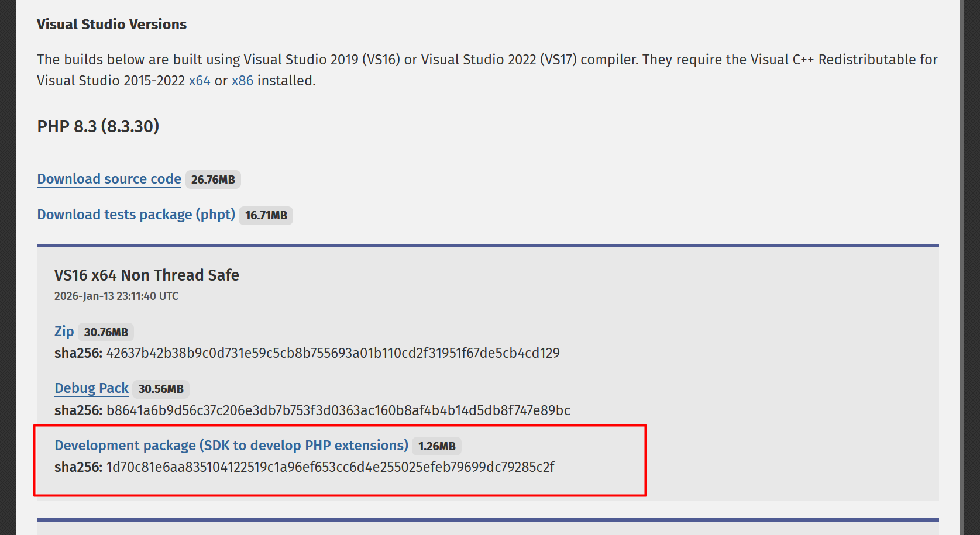Select the Debug Pack sha256 hash starting b8641a6b
This screenshot has height=535, width=980.
pos(338,410)
